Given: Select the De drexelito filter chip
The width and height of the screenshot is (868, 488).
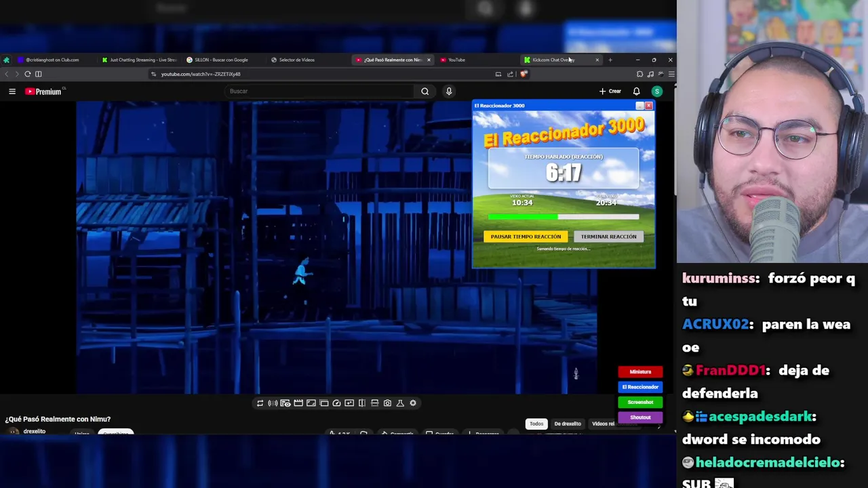Looking at the screenshot, I should 568,424.
